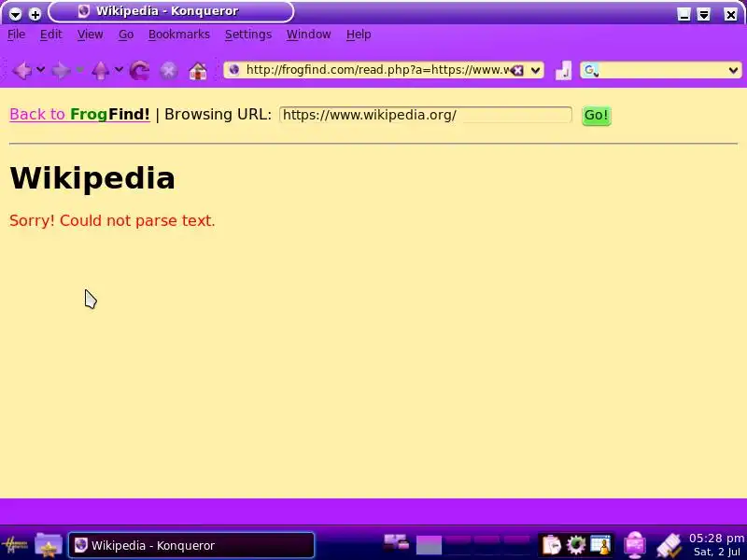747x560 pixels.
Task: Open the folder with star icon on taskbar
Action: (49, 545)
